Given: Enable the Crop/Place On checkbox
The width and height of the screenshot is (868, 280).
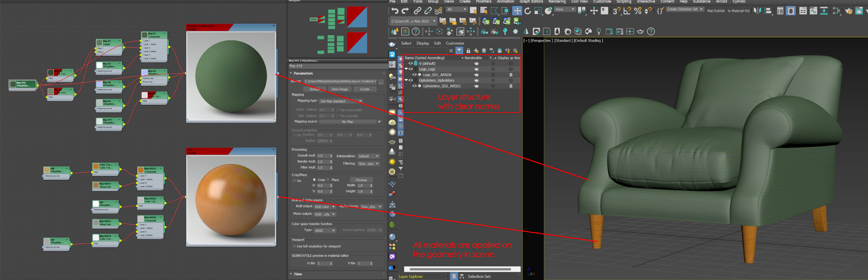Looking at the screenshot, I should (295, 181).
